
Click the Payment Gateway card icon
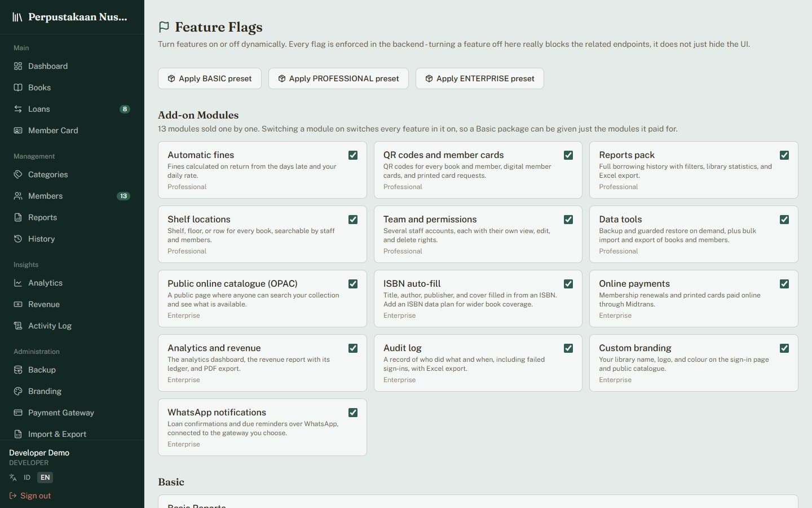point(18,413)
